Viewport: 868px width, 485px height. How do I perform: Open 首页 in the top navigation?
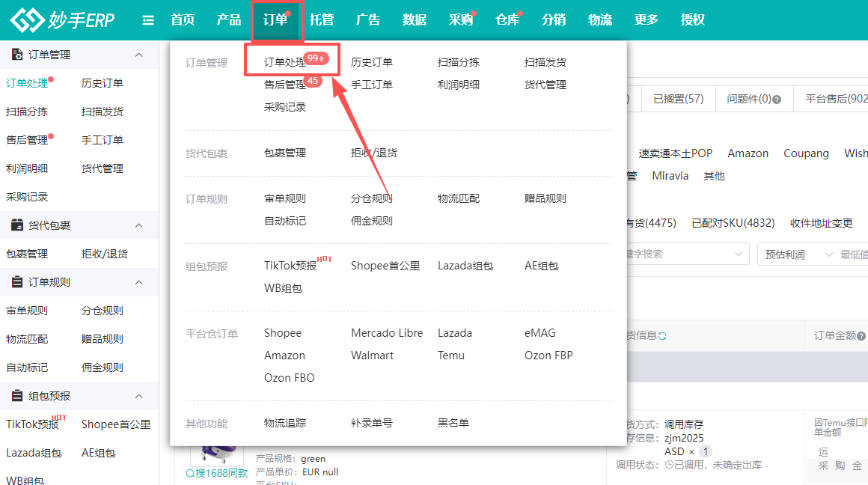tap(183, 20)
